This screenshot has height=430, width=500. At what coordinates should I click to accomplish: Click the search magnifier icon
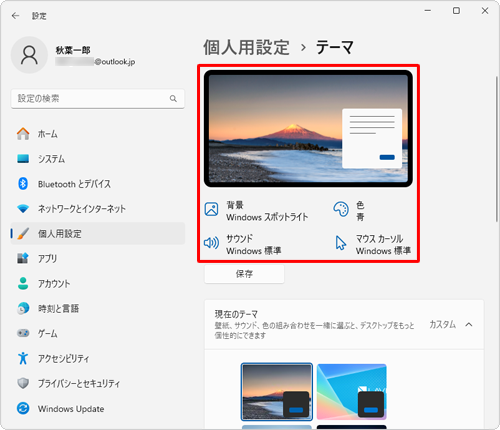(173, 98)
